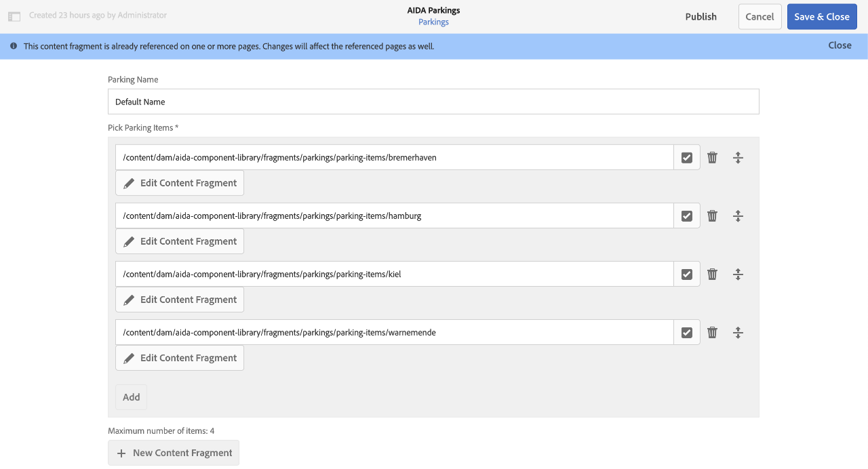
Task: Open path picker for kiel item
Action: click(x=687, y=274)
